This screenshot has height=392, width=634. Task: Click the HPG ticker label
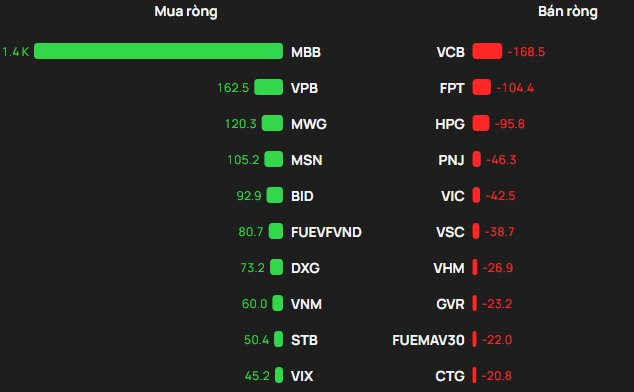[450, 124]
